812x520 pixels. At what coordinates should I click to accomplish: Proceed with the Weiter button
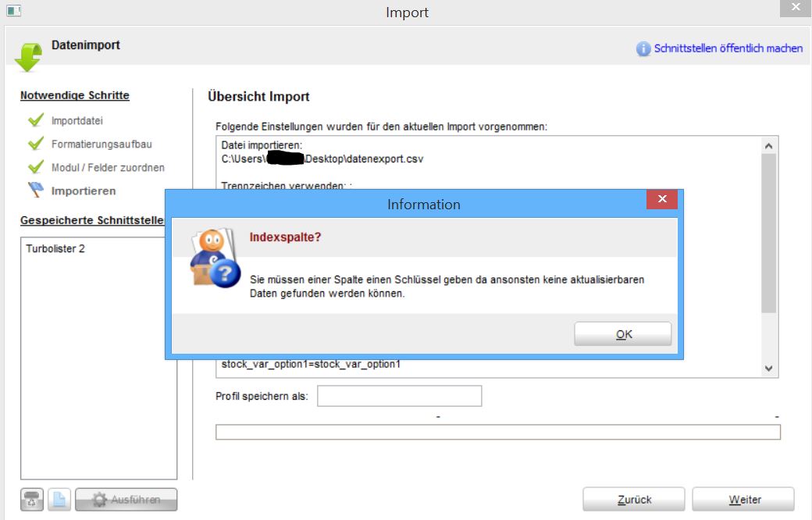(743, 500)
